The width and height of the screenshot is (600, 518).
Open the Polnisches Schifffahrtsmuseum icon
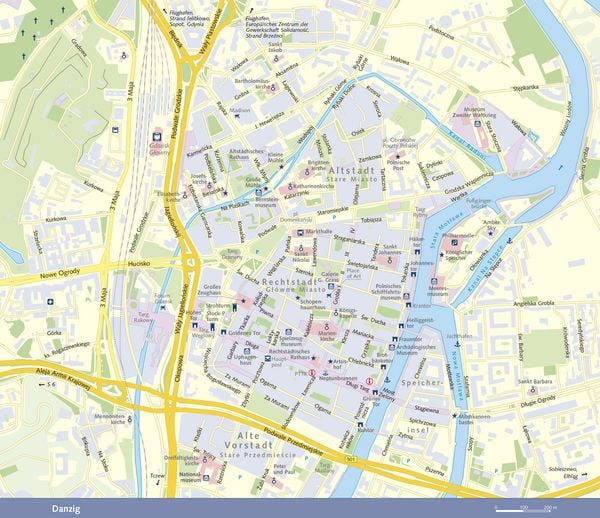pyautogui.click(x=406, y=296)
